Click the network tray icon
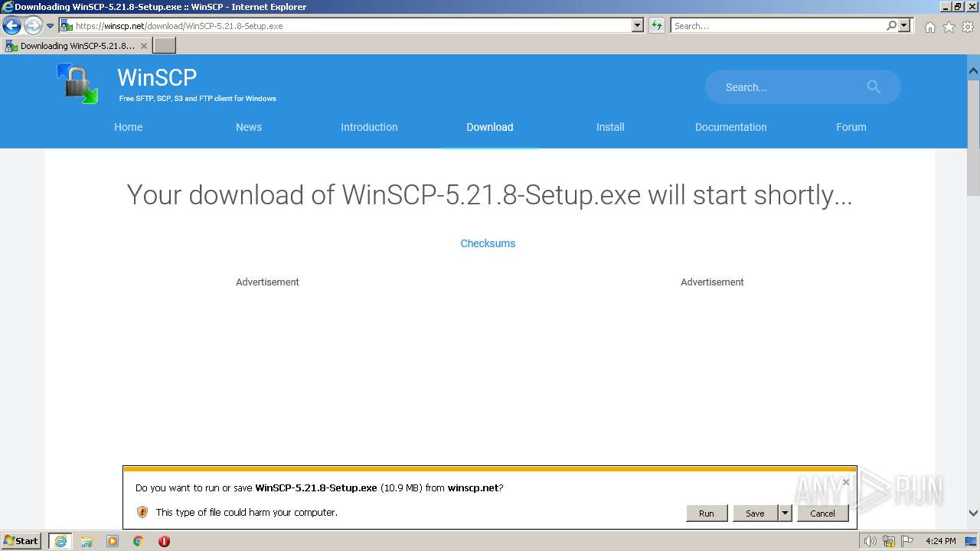Viewport: 980px width, 551px height. pos(889,541)
